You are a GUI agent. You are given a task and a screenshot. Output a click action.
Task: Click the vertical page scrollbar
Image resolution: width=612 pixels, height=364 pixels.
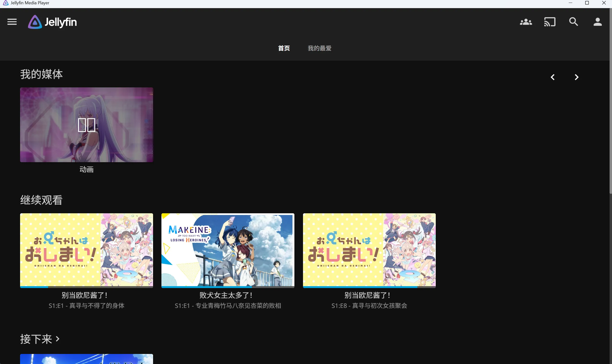611,101
